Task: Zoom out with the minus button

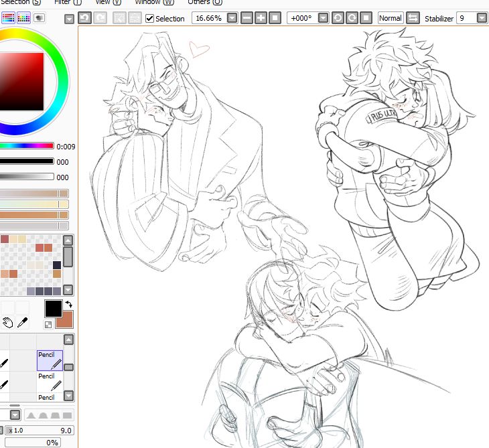Action: click(247, 18)
